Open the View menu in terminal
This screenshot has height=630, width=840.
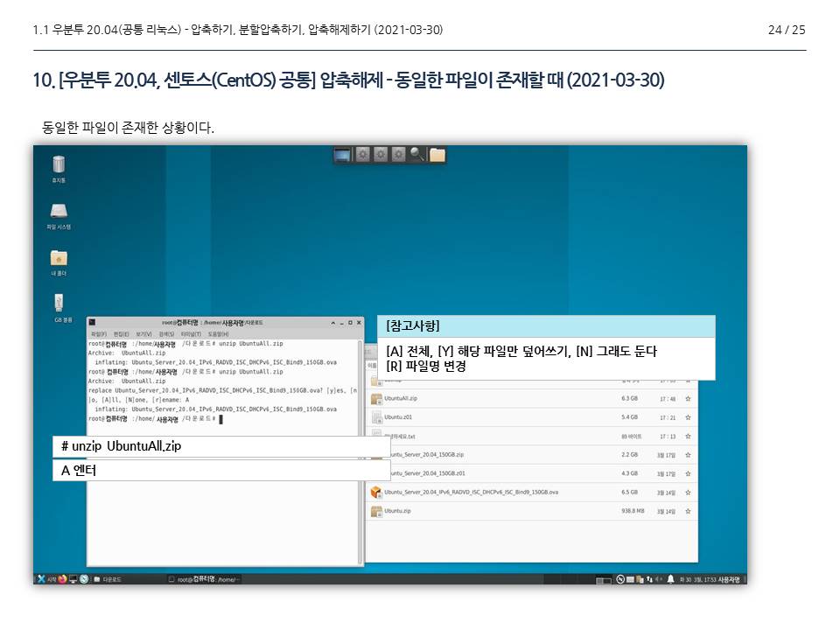point(143,333)
